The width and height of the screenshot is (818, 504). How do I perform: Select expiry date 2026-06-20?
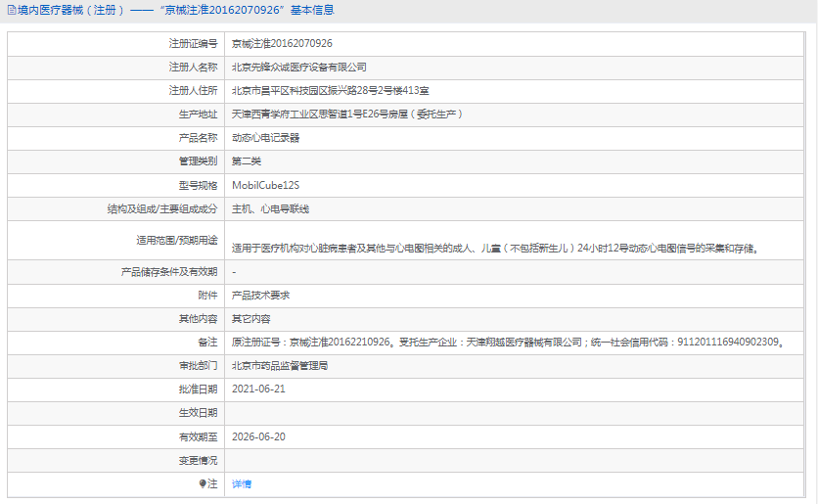coord(258,436)
